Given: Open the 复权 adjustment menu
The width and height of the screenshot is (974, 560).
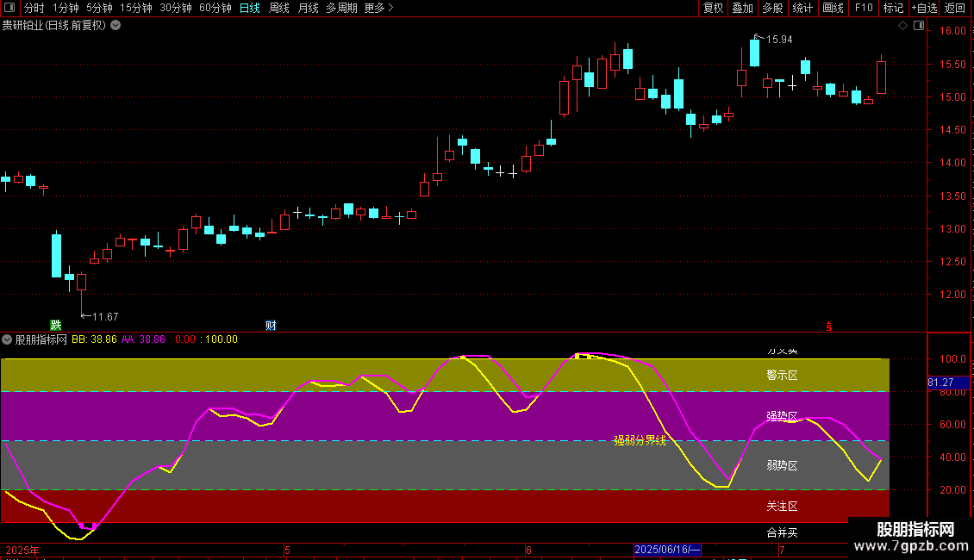Looking at the screenshot, I should click(713, 8).
